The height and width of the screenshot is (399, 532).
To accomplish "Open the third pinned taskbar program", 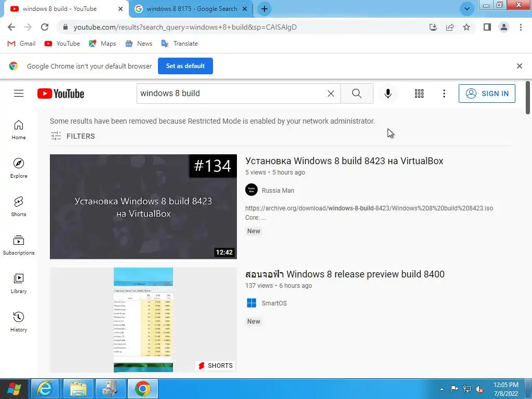I will coord(111,389).
